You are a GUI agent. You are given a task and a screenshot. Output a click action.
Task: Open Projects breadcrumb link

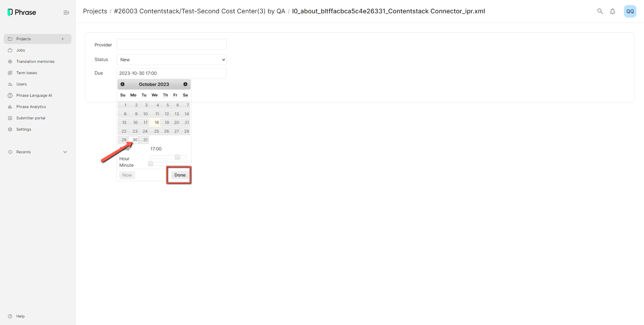(95, 11)
